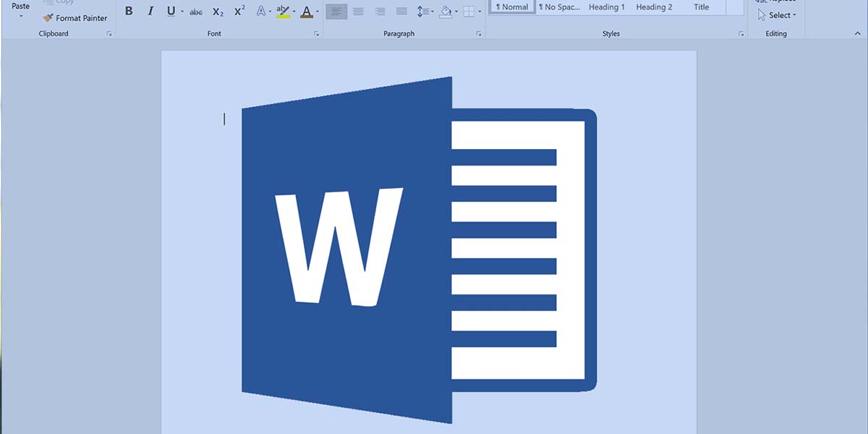This screenshot has width=868, height=434.
Task: Open borders dropdown arrow
Action: 480,12
